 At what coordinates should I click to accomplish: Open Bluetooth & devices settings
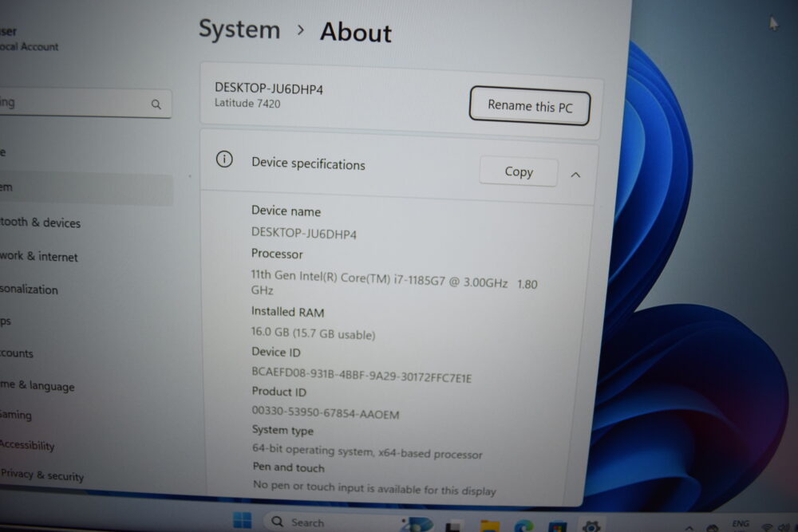(x=40, y=223)
